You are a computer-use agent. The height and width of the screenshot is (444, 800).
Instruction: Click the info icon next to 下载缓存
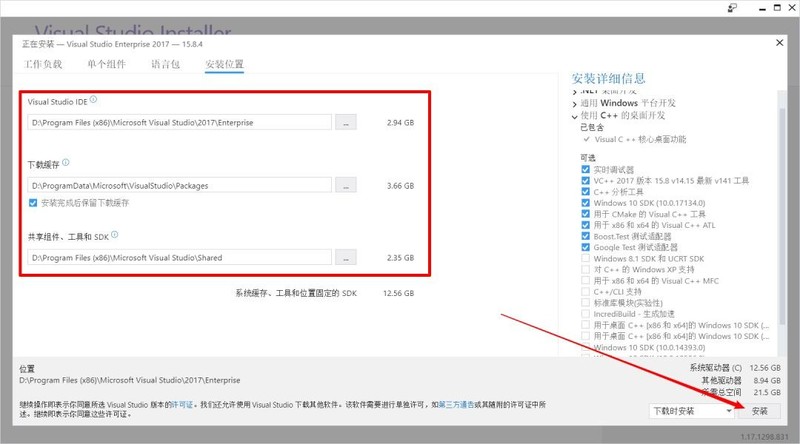(65, 162)
